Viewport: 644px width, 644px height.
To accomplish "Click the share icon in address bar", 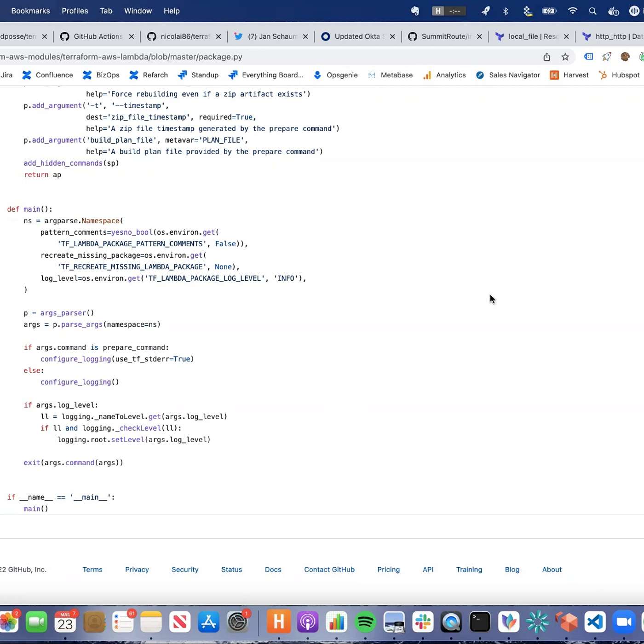I will 546,57.
